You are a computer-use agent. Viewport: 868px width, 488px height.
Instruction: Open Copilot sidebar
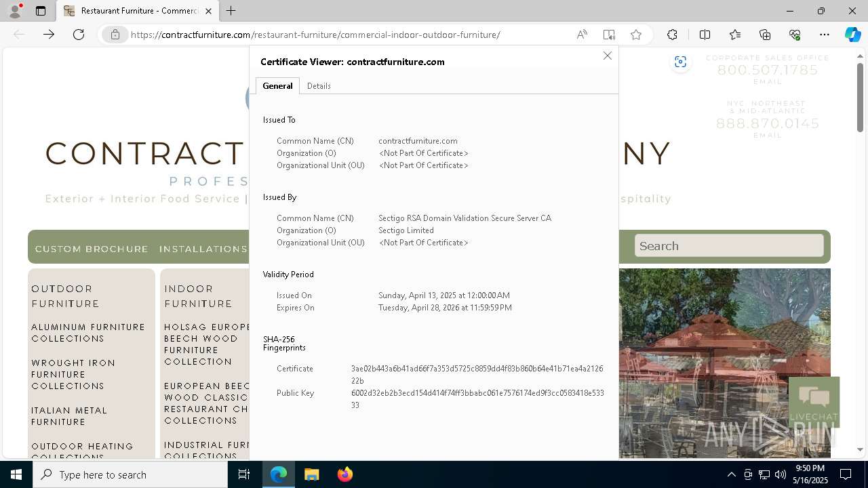[x=852, y=35]
